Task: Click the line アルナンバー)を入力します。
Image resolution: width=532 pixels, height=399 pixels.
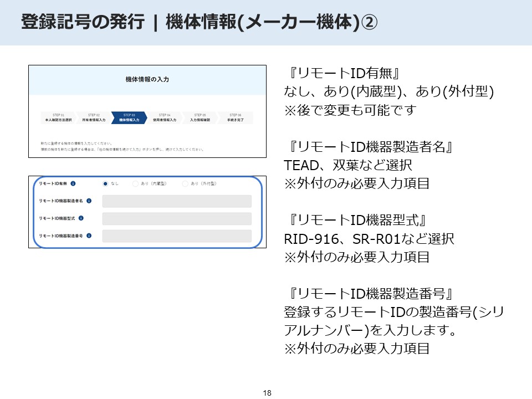Action: [x=371, y=330]
